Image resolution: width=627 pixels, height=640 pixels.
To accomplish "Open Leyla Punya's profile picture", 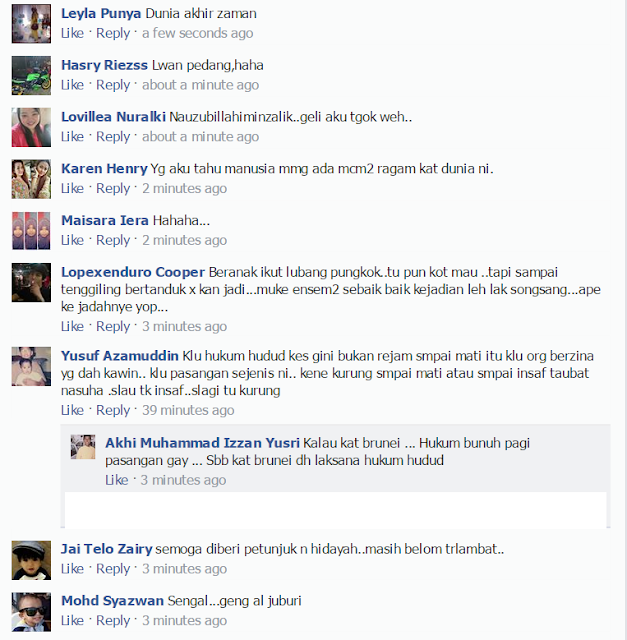I will pos(31,24).
